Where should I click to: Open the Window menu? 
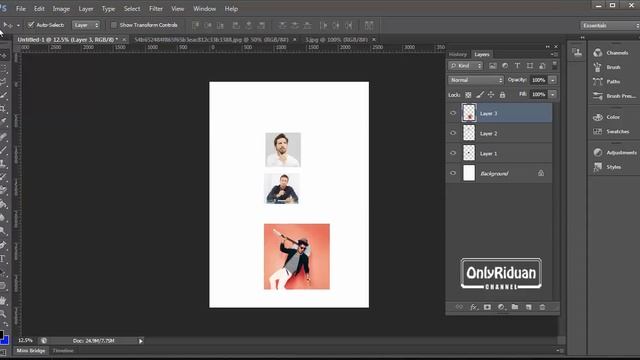(x=204, y=9)
